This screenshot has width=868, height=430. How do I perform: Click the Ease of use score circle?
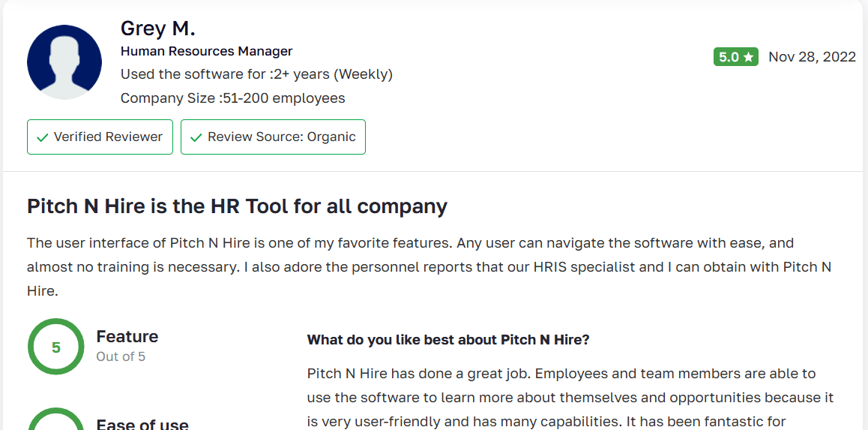pos(56,420)
